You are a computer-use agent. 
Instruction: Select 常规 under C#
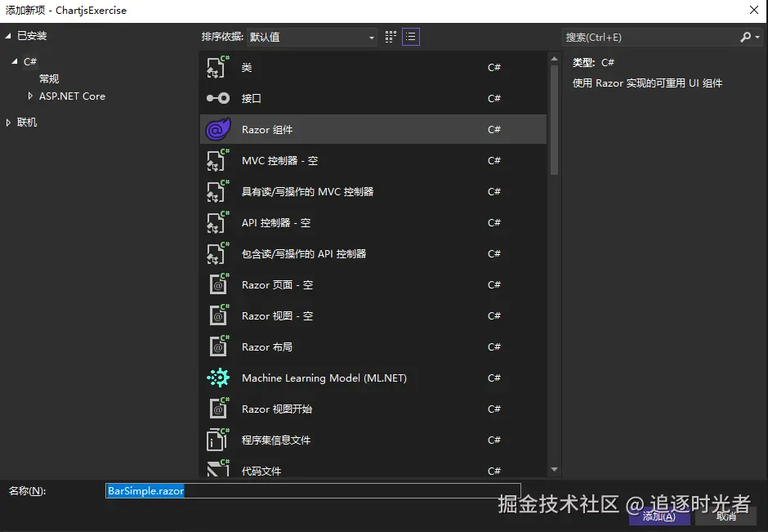click(49, 79)
